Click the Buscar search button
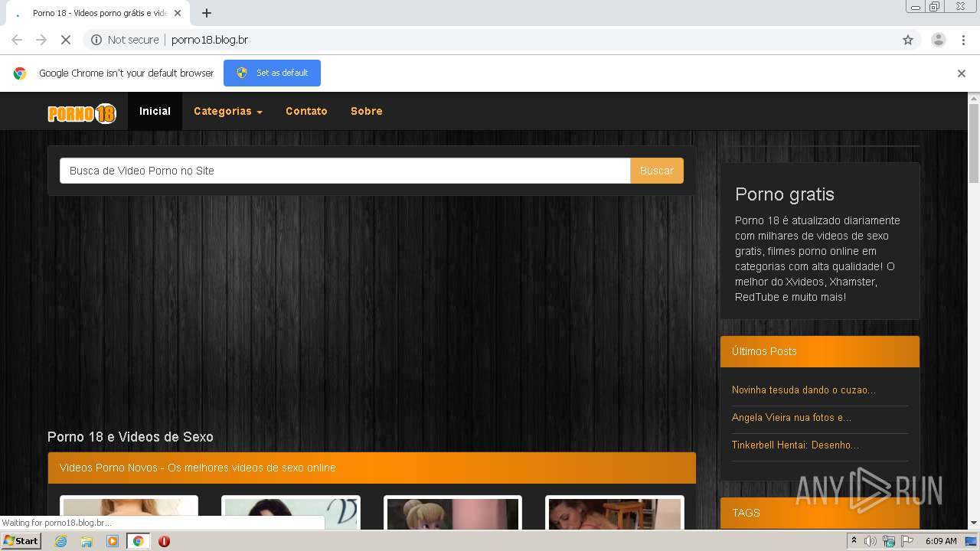Screen dimensions: 980x551 click(657, 171)
